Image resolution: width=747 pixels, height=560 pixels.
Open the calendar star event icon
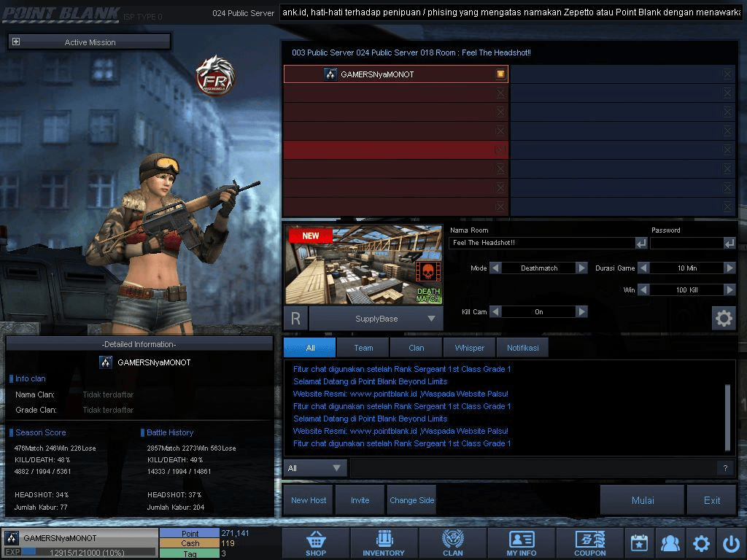(639, 543)
